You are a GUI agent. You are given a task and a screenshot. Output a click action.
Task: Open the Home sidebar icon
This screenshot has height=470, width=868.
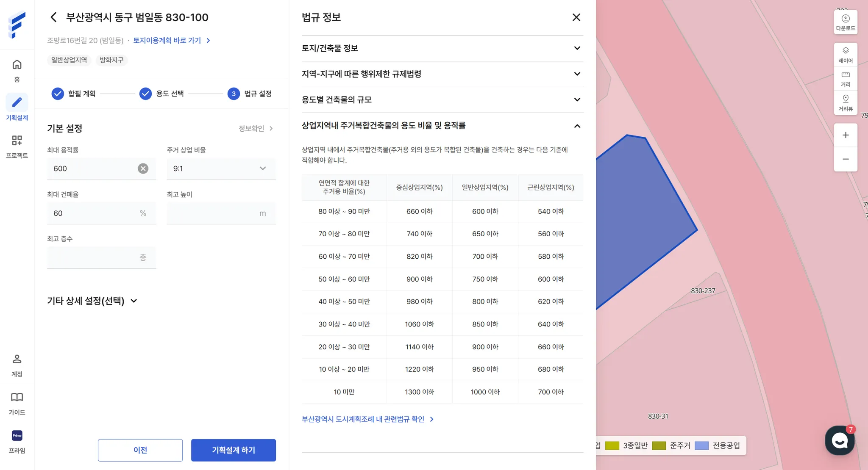coord(17,64)
